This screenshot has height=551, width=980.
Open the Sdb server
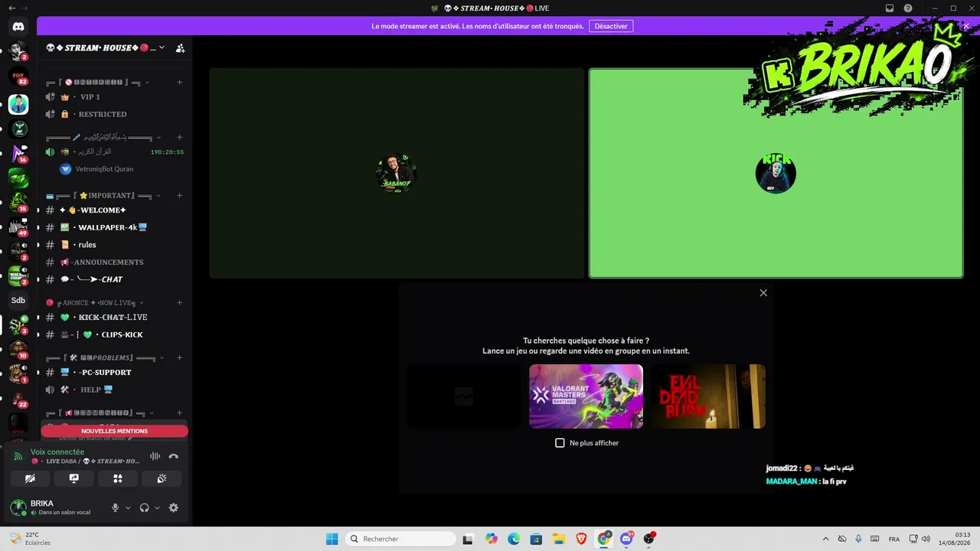click(x=18, y=300)
